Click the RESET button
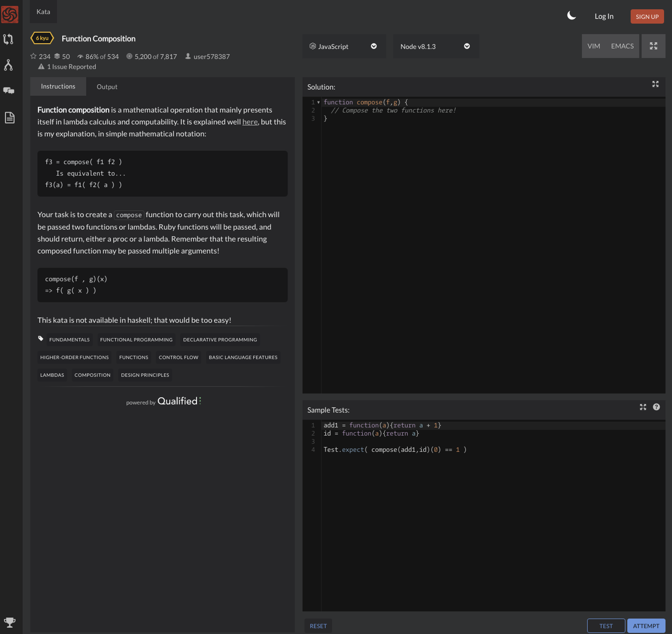 [318, 626]
